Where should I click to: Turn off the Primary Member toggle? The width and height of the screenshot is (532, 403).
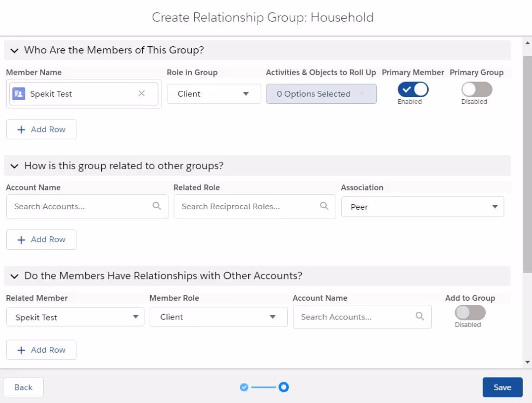[413, 89]
